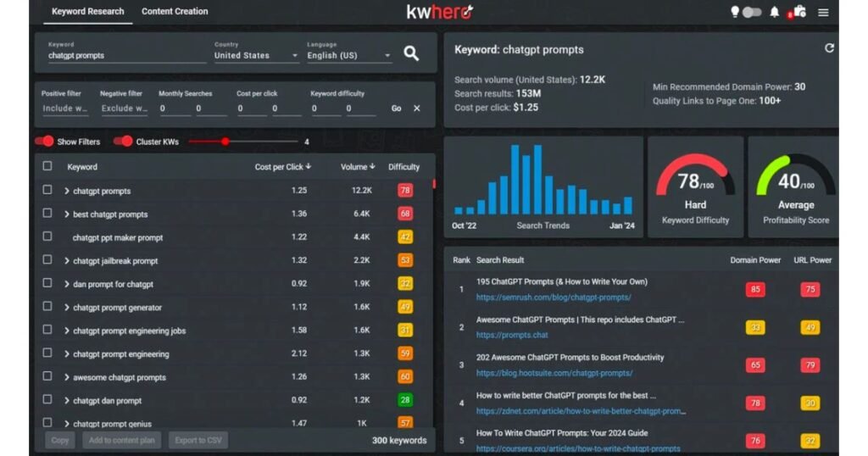Screen dimensions: 868x456
Task: Expand the best chatgpt prompts cluster
Action: click(x=66, y=214)
